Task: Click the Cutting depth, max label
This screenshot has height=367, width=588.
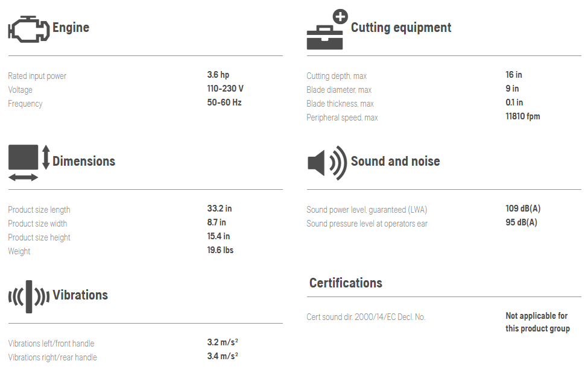Action: click(x=337, y=76)
